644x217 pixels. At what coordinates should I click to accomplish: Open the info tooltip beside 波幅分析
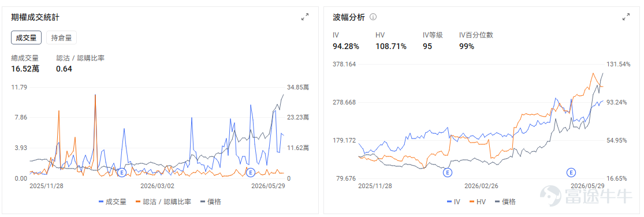click(373, 17)
